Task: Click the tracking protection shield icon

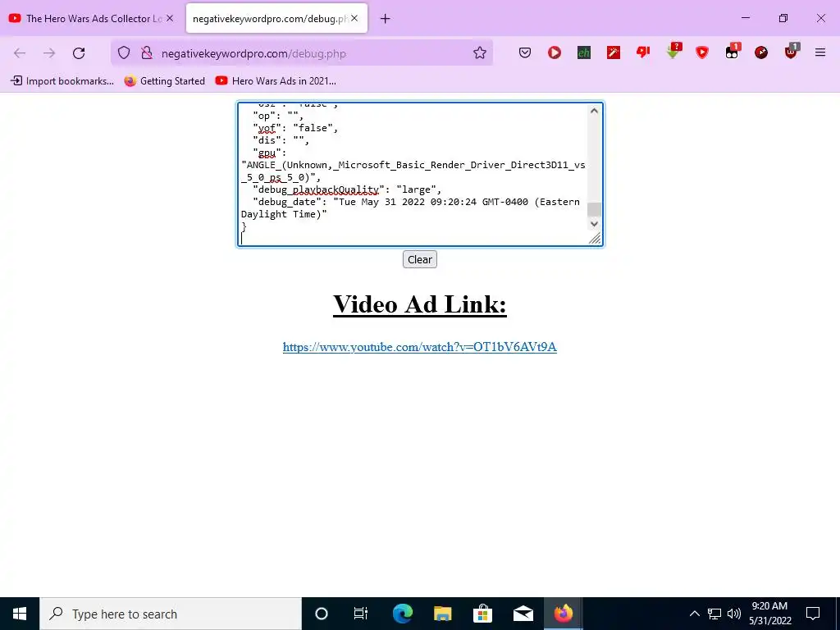Action: (124, 53)
